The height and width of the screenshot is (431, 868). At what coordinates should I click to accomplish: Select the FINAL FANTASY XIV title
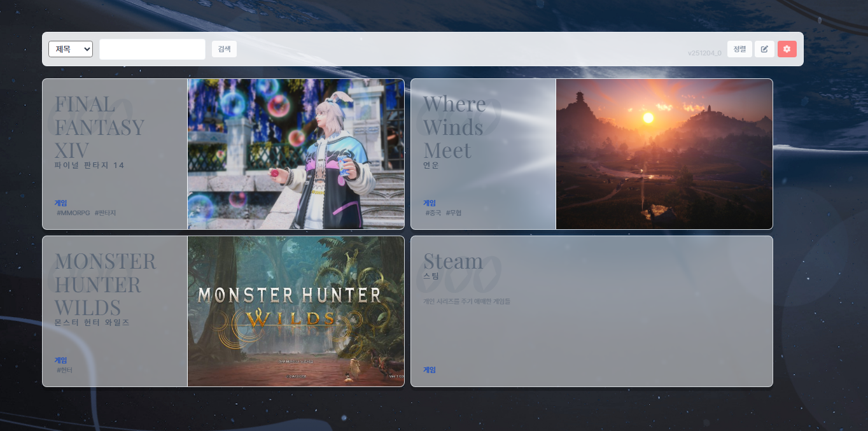(x=99, y=127)
